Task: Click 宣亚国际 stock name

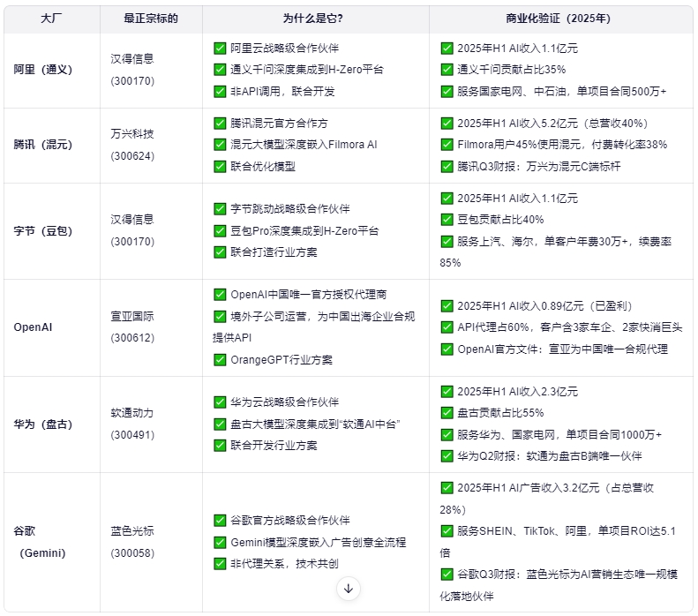Action: coord(132,316)
